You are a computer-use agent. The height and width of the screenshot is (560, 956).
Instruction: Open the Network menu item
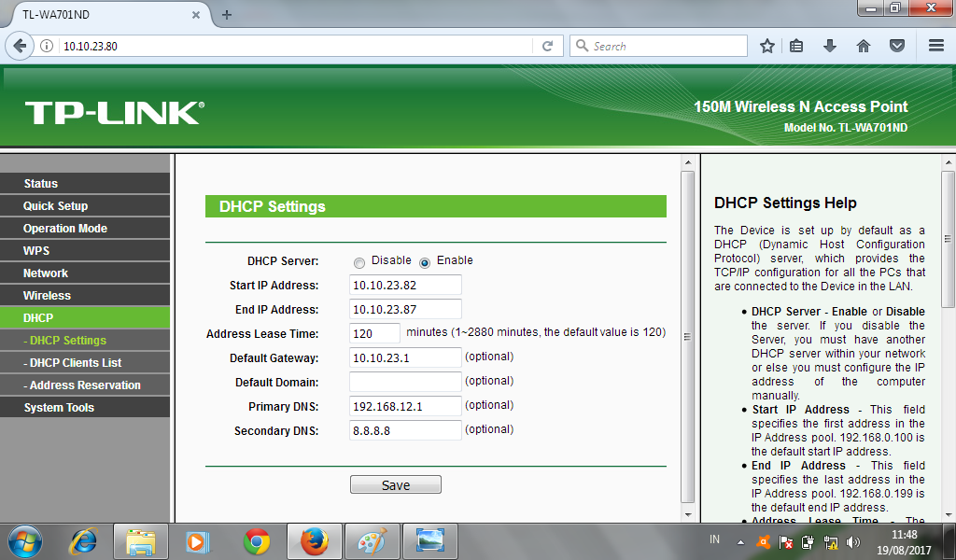coord(85,273)
